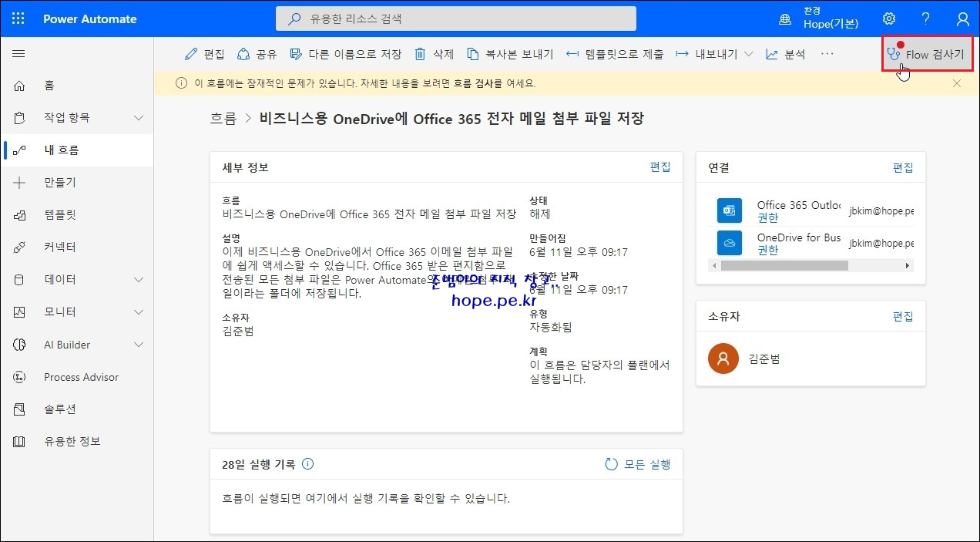The width and height of the screenshot is (980, 542).
Task: Dismiss the yellow warning banner
Action: (x=957, y=83)
